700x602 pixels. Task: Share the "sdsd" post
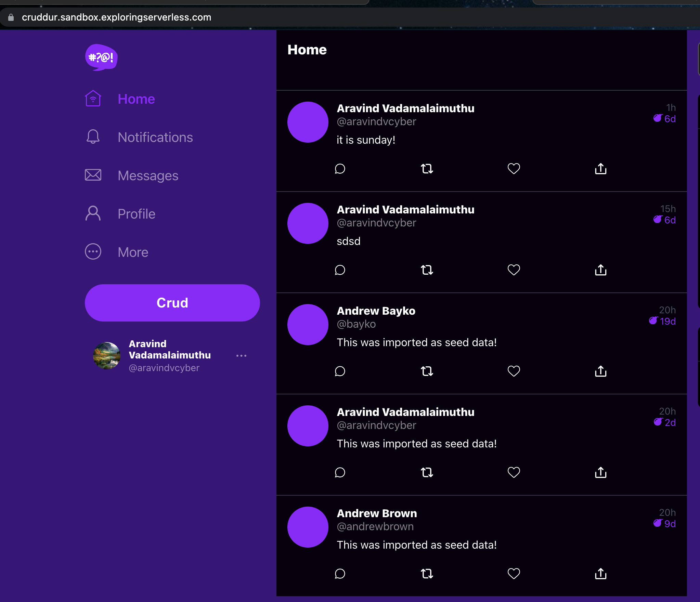click(x=600, y=270)
